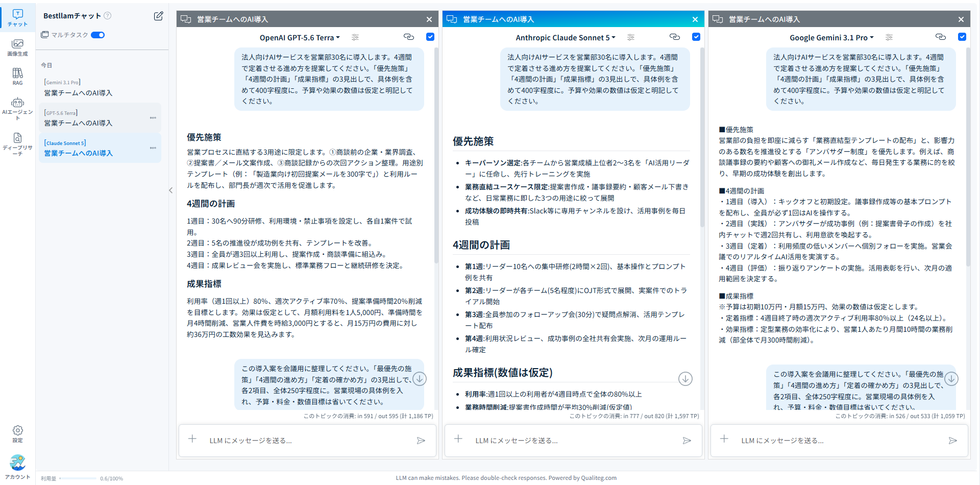Collapse the sidebar with the left chevron
980x485 pixels.
[171, 190]
